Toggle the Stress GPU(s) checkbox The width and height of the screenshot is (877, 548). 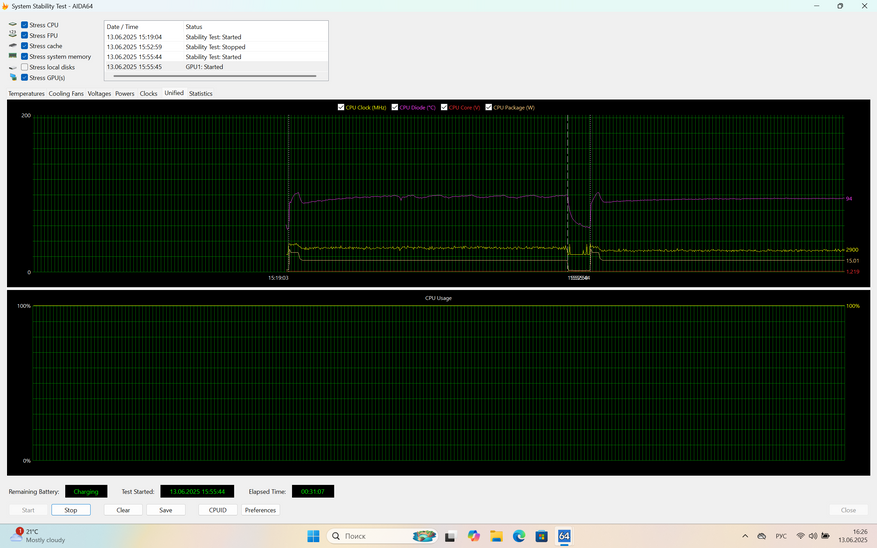(25, 77)
